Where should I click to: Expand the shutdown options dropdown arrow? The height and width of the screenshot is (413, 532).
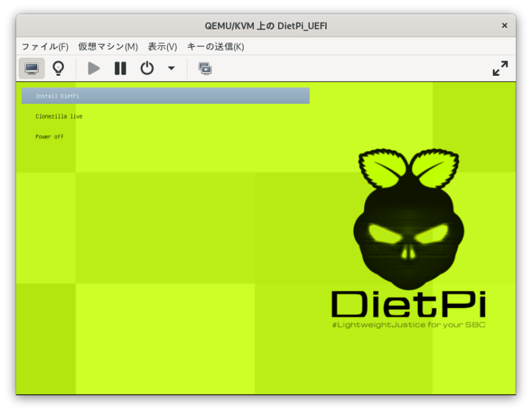click(x=172, y=69)
